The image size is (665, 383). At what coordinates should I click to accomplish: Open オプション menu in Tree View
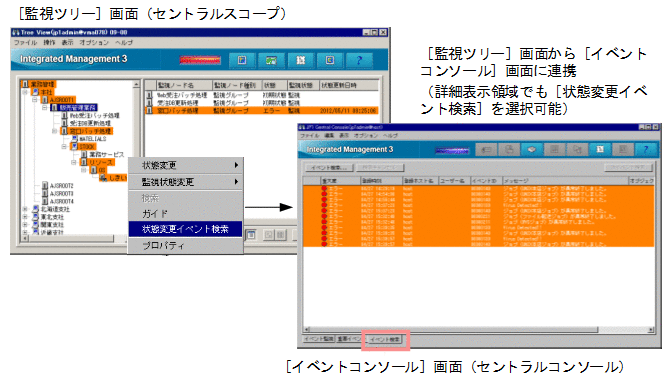(x=94, y=42)
